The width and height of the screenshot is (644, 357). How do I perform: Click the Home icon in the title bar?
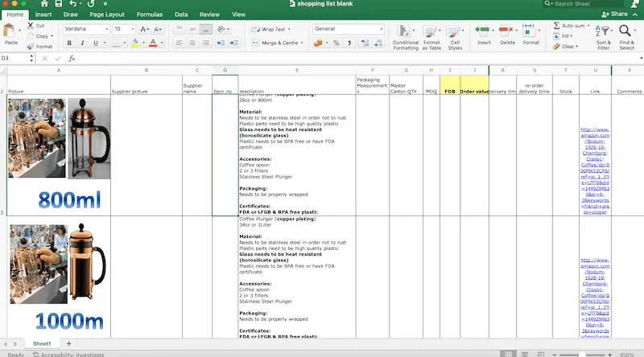point(44,4)
